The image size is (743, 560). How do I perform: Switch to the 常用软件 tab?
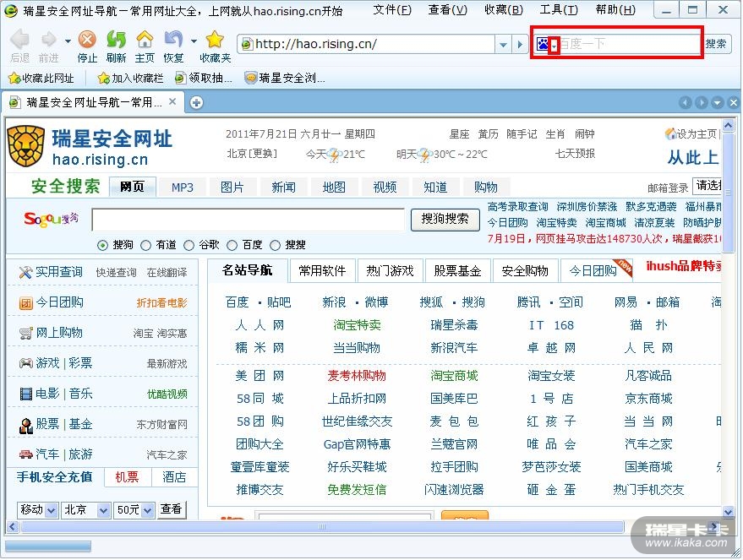[x=322, y=271]
